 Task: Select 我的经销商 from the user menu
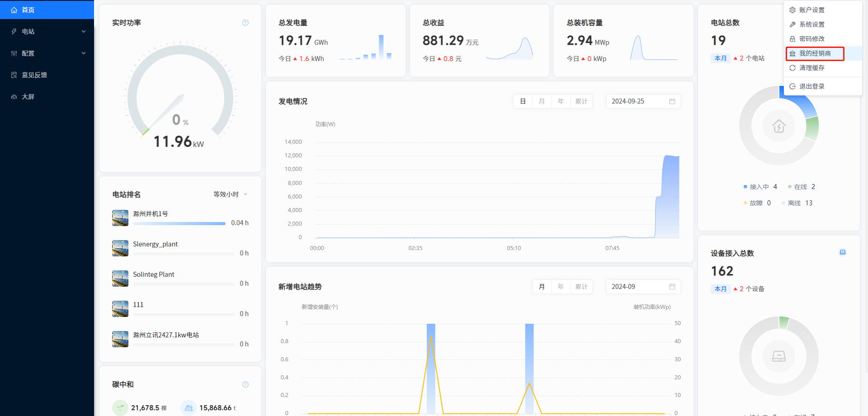[815, 53]
